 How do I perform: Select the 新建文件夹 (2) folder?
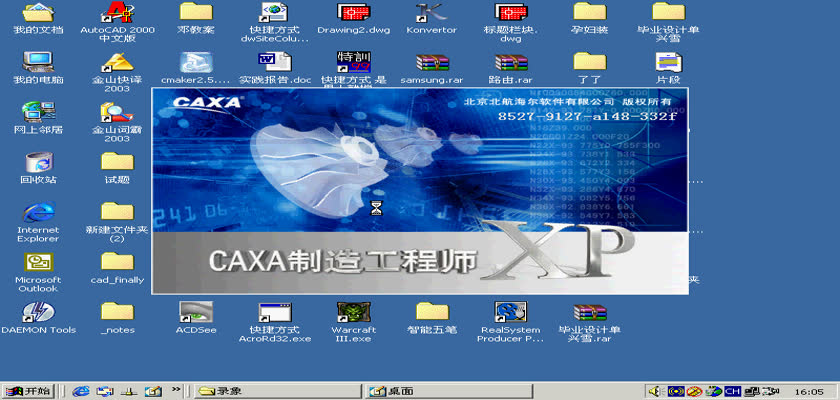(x=117, y=221)
